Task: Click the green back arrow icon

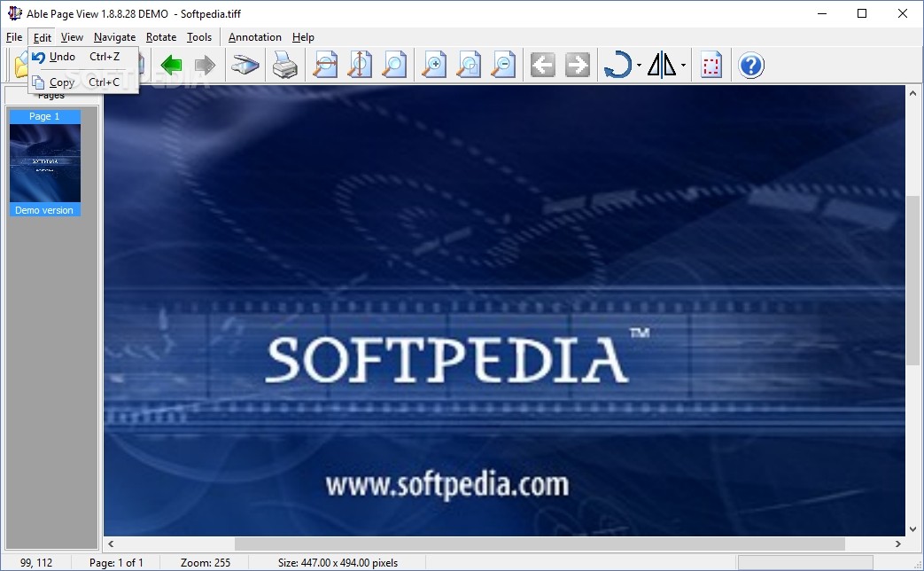Action: pyautogui.click(x=172, y=65)
